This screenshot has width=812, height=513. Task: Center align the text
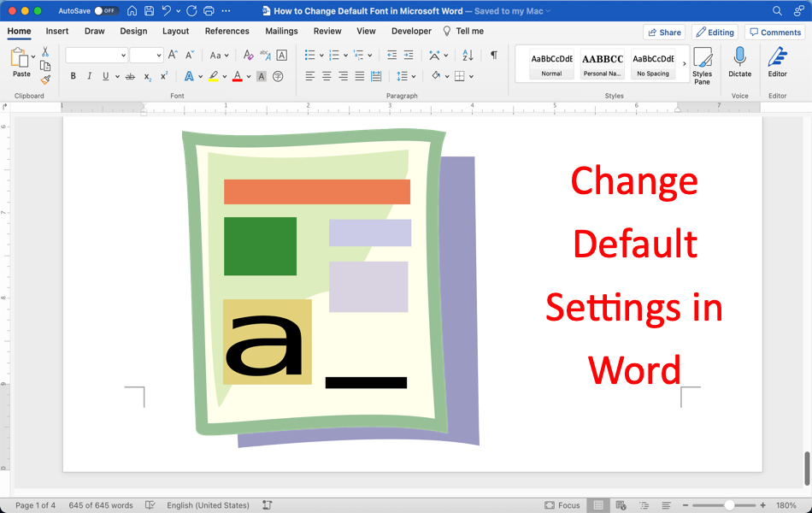click(x=327, y=77)
